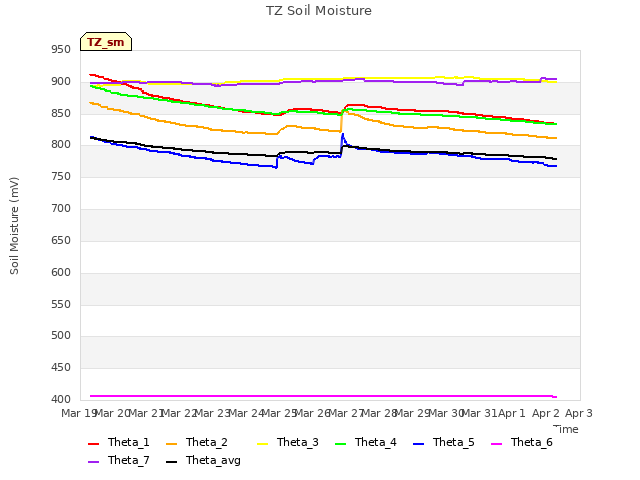Click the 750 y-axis tick label
This screenshot has height=480, width=640.
[61, 177]
